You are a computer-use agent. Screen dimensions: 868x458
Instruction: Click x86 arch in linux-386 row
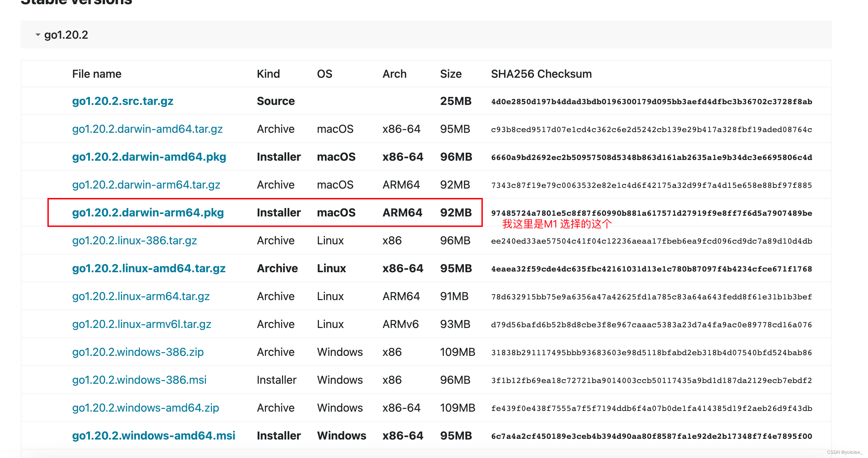pyautogui.click(x=392, y=241)
